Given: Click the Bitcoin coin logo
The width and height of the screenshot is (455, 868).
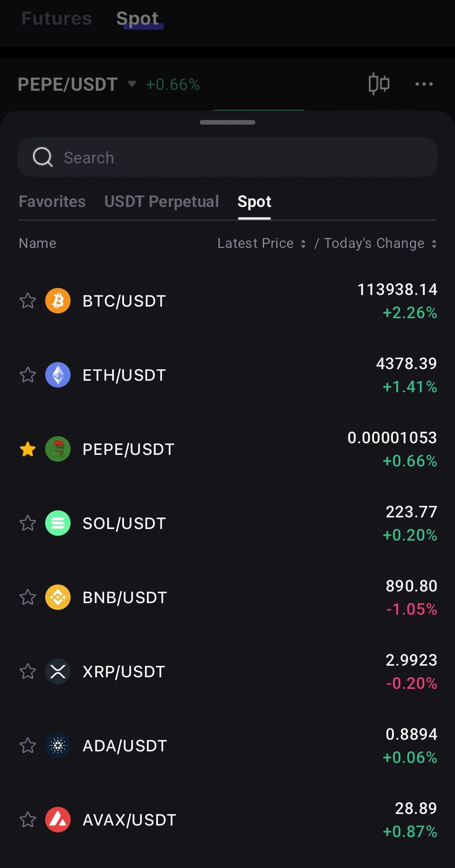Looking at the screenshot, I should point(58,301).
